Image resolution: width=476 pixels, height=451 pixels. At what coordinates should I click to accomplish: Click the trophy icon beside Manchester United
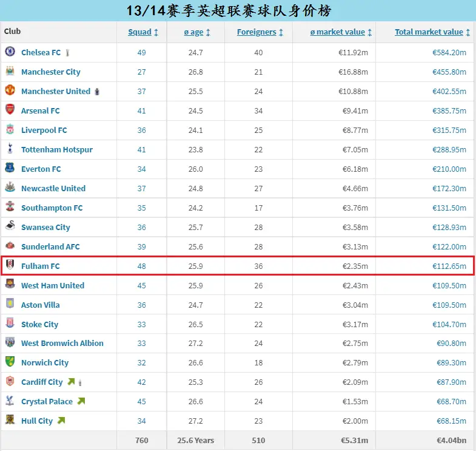[x=97, y=92]
